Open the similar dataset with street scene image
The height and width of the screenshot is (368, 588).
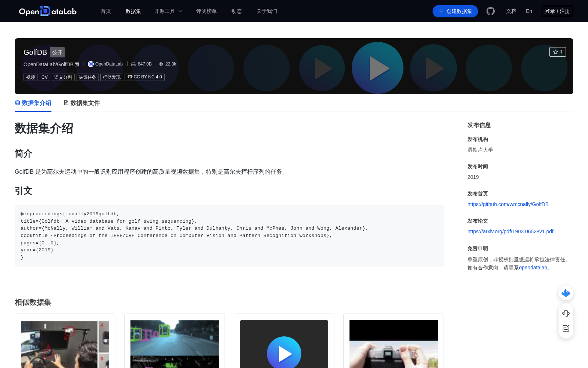tap(175, 341)
